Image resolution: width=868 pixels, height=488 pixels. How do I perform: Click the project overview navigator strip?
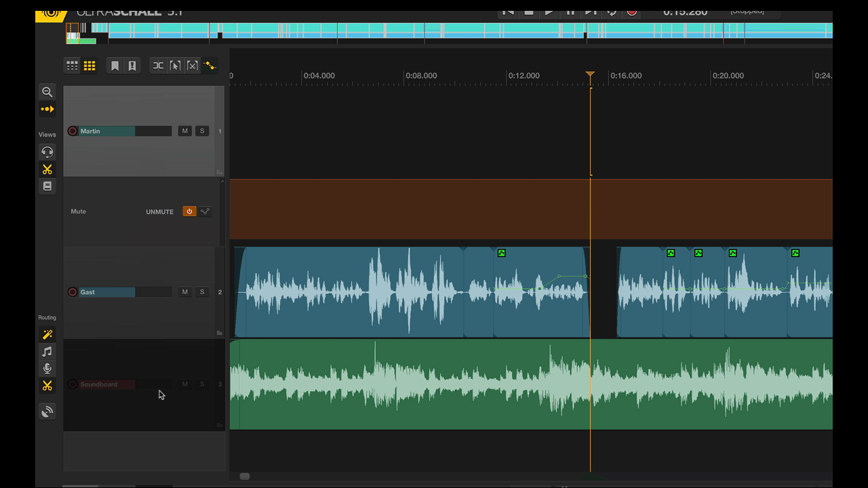coord(449,33)
